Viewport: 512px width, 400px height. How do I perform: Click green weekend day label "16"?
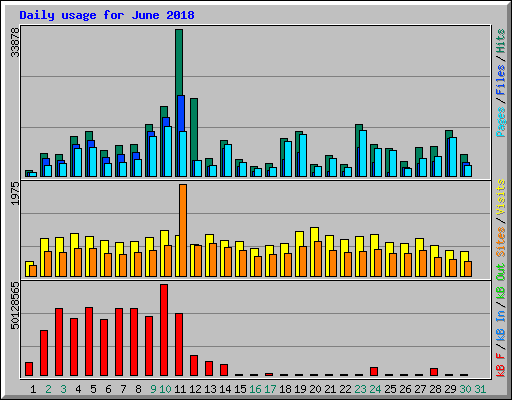pos(255,389)
